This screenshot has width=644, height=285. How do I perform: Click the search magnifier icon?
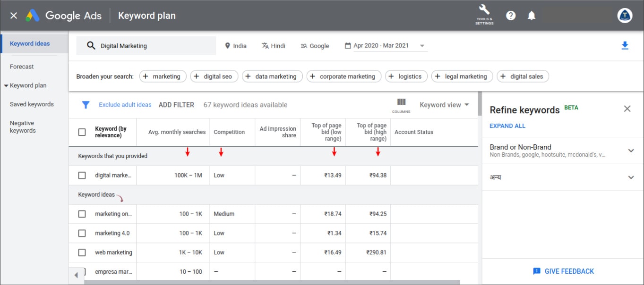coord(91,46)
